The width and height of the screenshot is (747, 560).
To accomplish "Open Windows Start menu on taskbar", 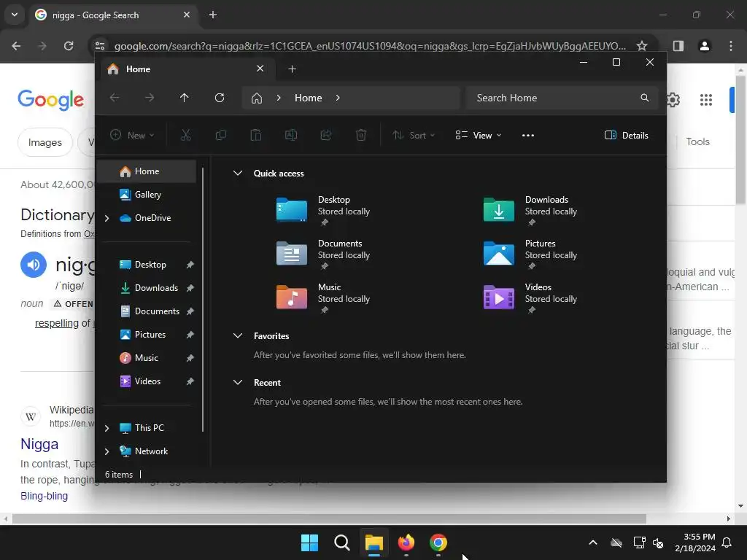I will [x=309, y=542].
